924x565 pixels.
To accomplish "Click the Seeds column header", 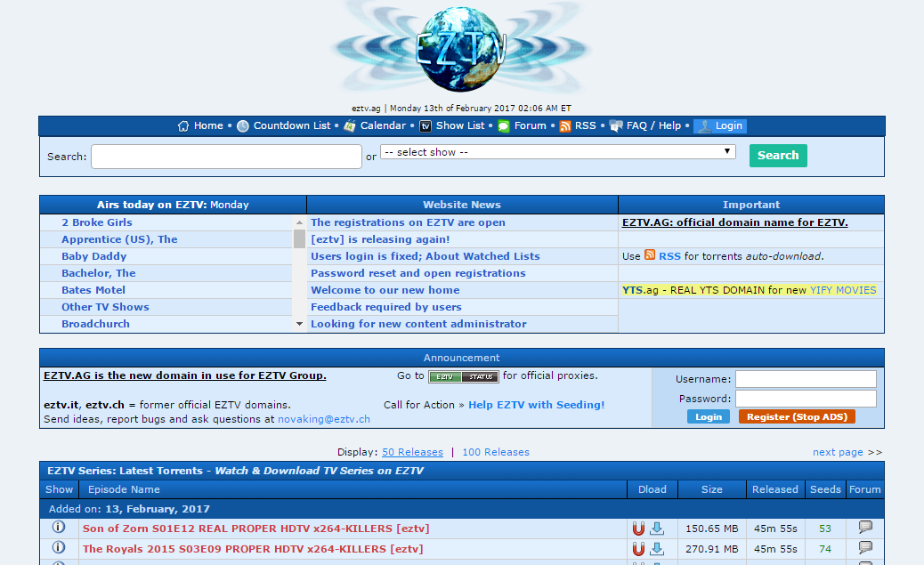I will coord(825,489).
